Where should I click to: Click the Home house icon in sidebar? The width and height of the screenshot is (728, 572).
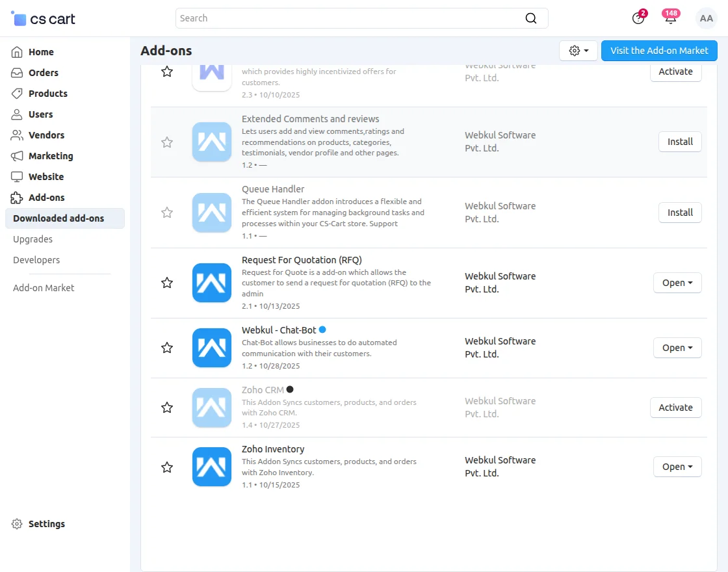17,52
